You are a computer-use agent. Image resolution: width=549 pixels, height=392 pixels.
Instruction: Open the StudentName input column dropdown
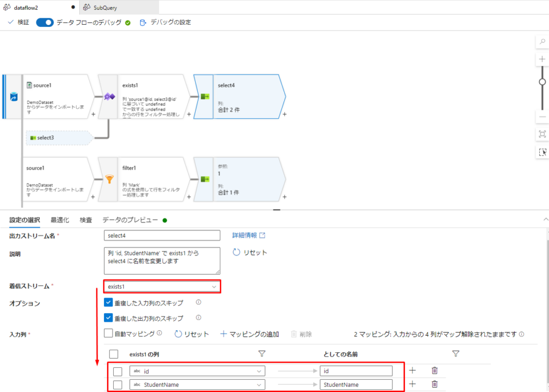point(197,384)
